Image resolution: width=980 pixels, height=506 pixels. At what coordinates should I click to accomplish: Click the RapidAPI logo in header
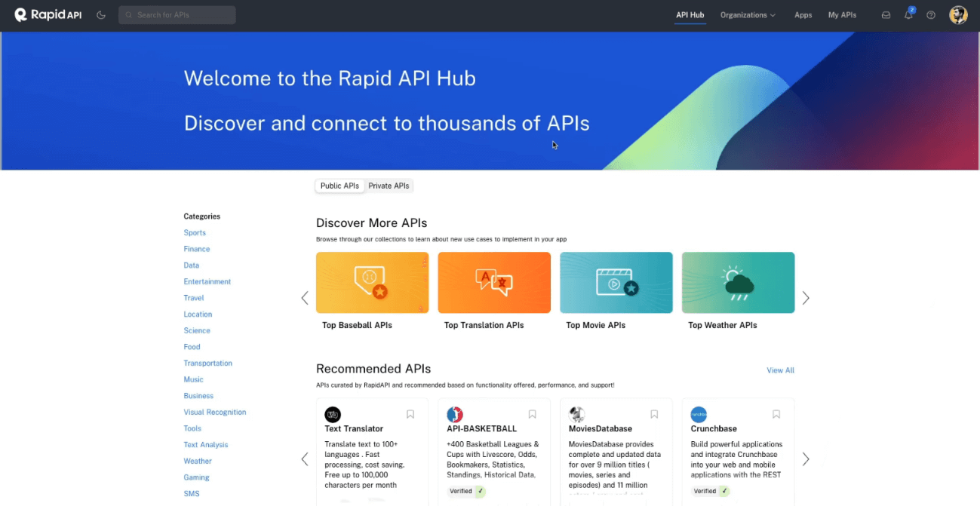click(x=48, y=15)
